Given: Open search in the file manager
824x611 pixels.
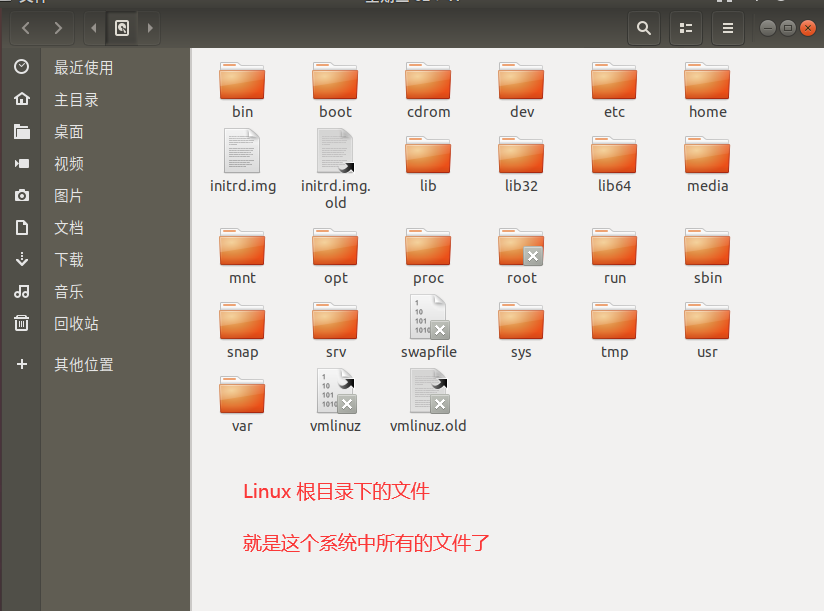Looking at the screenshot, I should coord(643,28).
